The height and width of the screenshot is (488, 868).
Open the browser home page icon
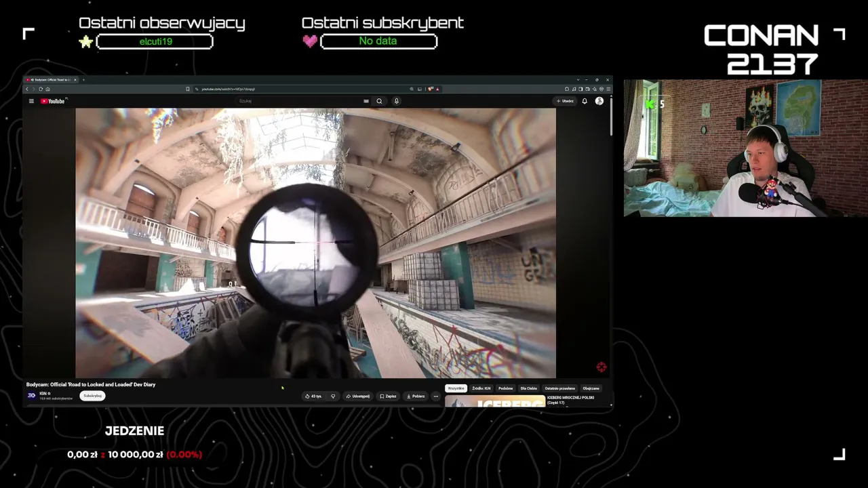(x=47, y=89)
